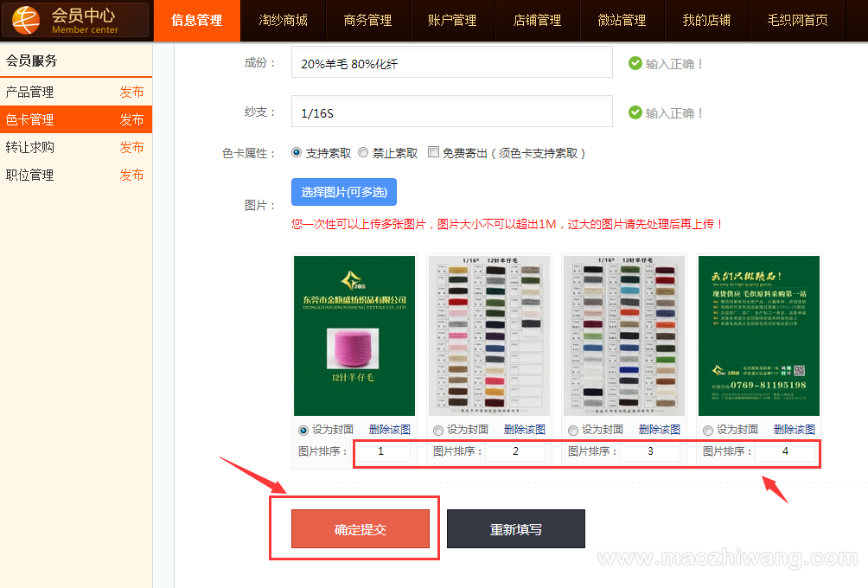The image size is (868, 588).
Task: Click the Member Center logo icon
Action: pyautogui.click(x=25, y=20)
